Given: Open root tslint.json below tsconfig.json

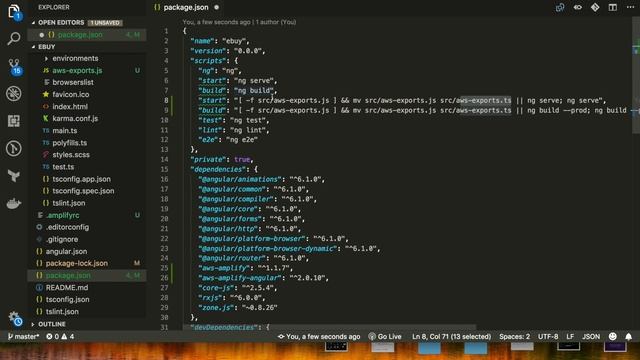Looking at the screenshot, I should [62, 311].
